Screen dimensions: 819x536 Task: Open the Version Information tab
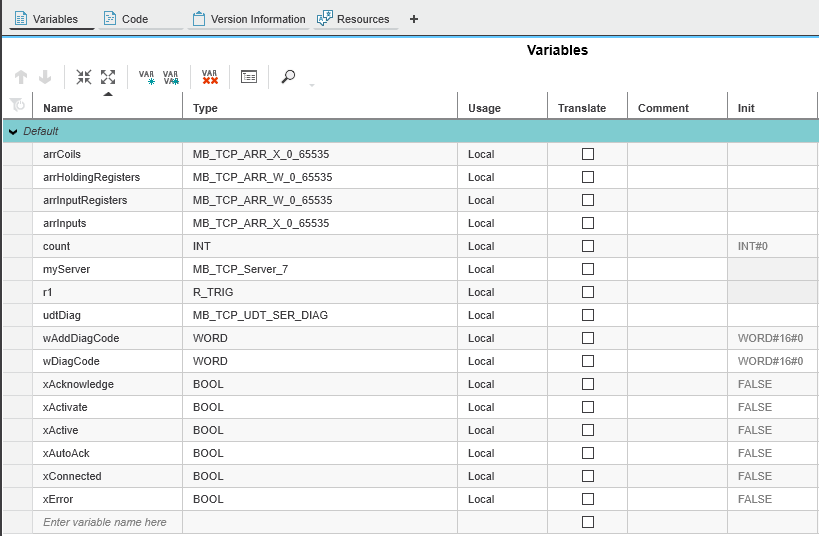249,19
